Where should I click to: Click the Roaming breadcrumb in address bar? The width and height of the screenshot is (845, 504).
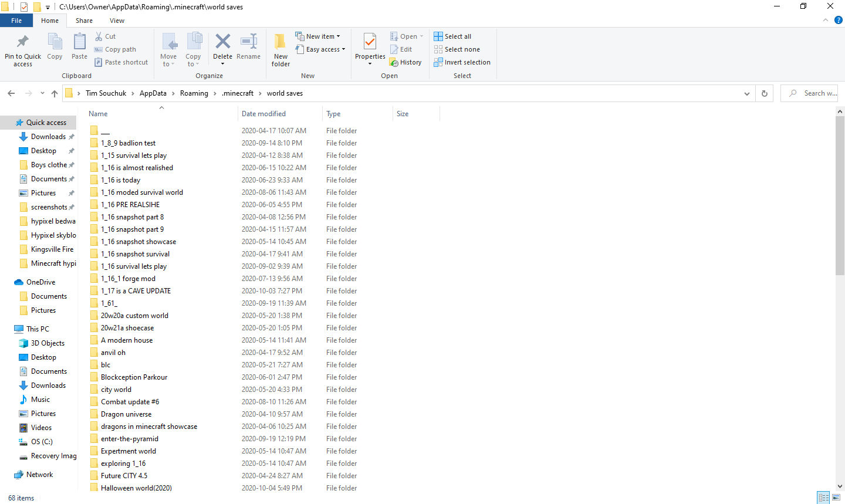click(x=194, y=93)
